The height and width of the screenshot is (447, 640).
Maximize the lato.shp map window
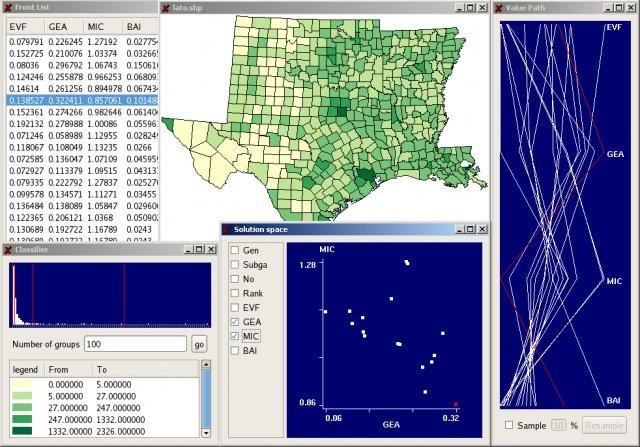(x=470, y=7)
